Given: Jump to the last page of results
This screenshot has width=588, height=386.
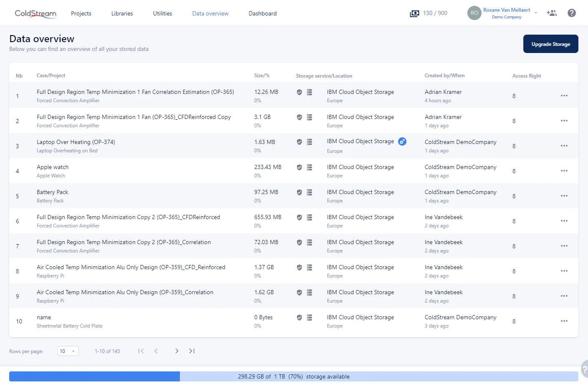Looking at the screenshot, I should 192,351.
